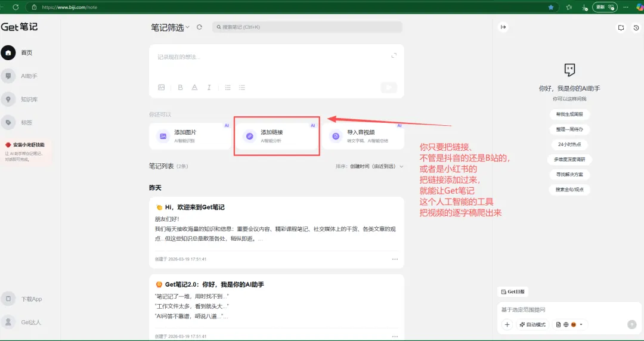Image resolution: width=644 pixels, height=341 pixels.
Task: Open the Hi，欢迎来到Get笔记 note
Action: pyautogui.click(x=277, y=232)
